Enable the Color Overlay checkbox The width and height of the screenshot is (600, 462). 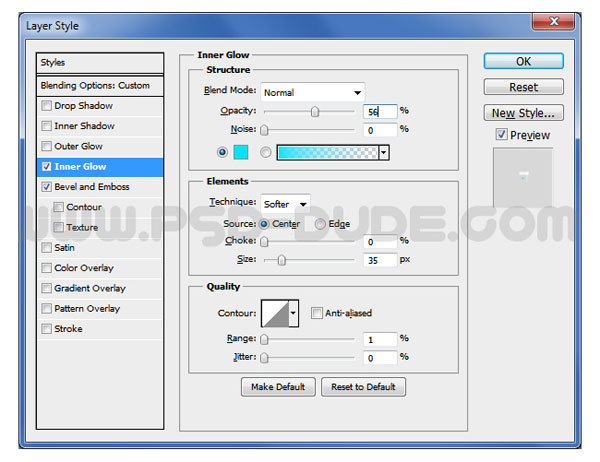pyautogui.click(x=46, y=268)
